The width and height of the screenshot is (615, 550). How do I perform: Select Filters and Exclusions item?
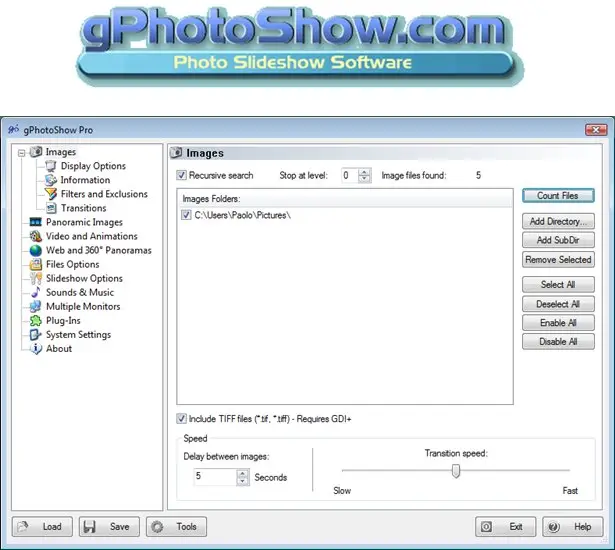pos(104,194)
